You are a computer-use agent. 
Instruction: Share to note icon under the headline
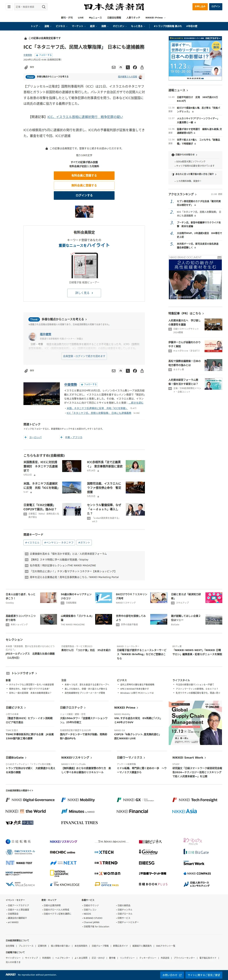click(121, 67)
